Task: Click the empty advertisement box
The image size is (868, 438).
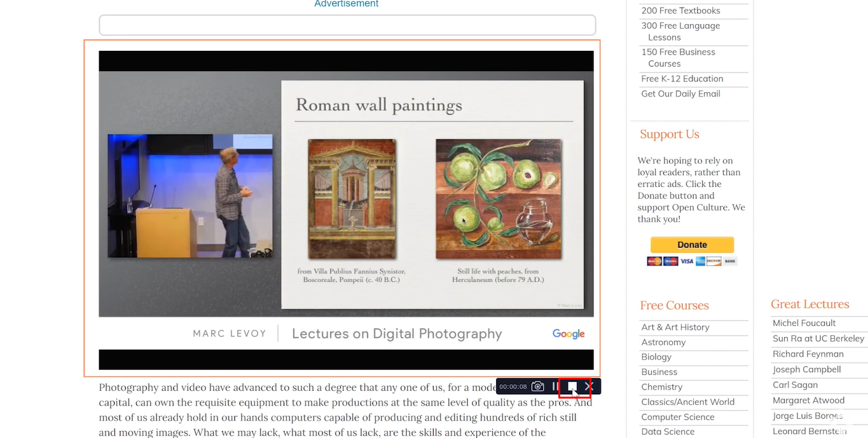Action: [347, 25]
